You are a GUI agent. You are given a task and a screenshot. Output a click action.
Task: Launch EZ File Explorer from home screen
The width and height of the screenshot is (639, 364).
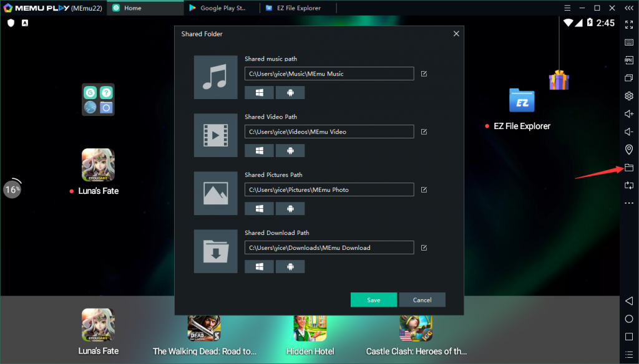[522, 102]
